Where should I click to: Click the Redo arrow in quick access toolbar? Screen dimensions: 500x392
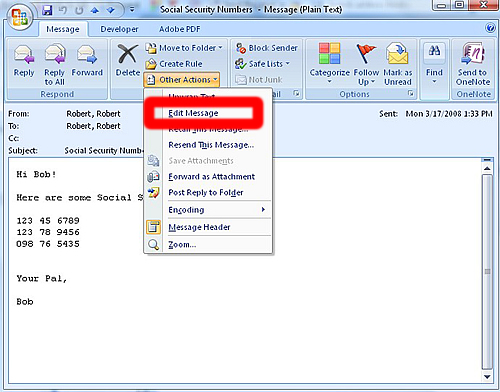(x=79, y=10)
